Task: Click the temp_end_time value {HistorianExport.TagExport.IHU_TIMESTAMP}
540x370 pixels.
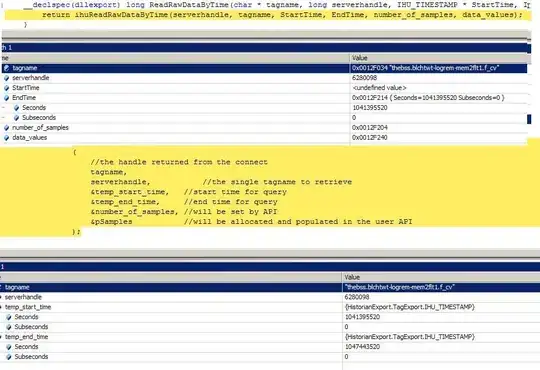Action: pos(410,337)
